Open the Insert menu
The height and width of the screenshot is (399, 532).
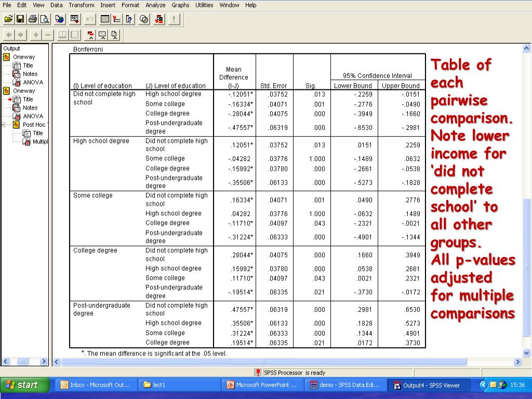[108, 5]
